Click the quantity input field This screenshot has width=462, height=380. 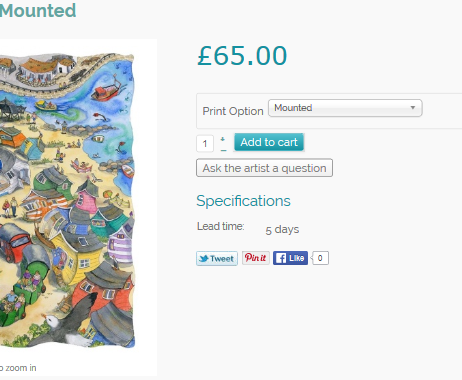(x=205, y=144)
